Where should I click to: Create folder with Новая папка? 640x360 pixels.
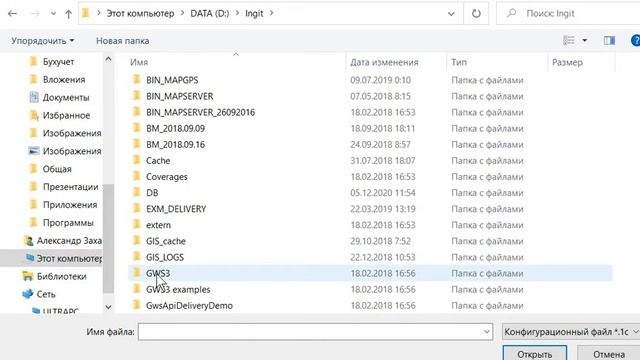122,41
